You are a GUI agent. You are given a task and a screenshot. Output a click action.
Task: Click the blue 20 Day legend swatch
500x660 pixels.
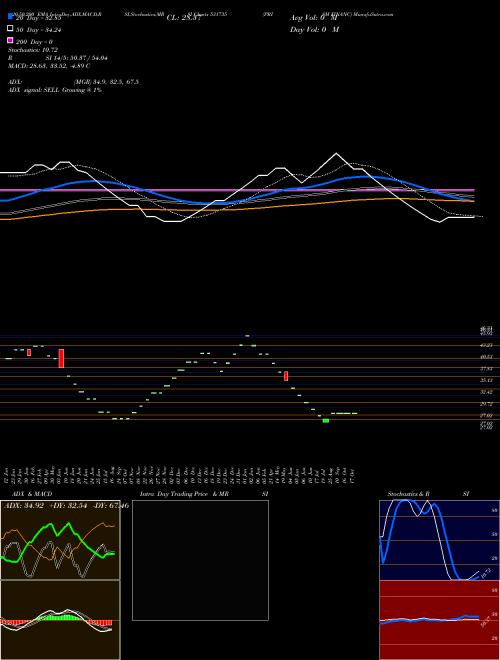11,16
